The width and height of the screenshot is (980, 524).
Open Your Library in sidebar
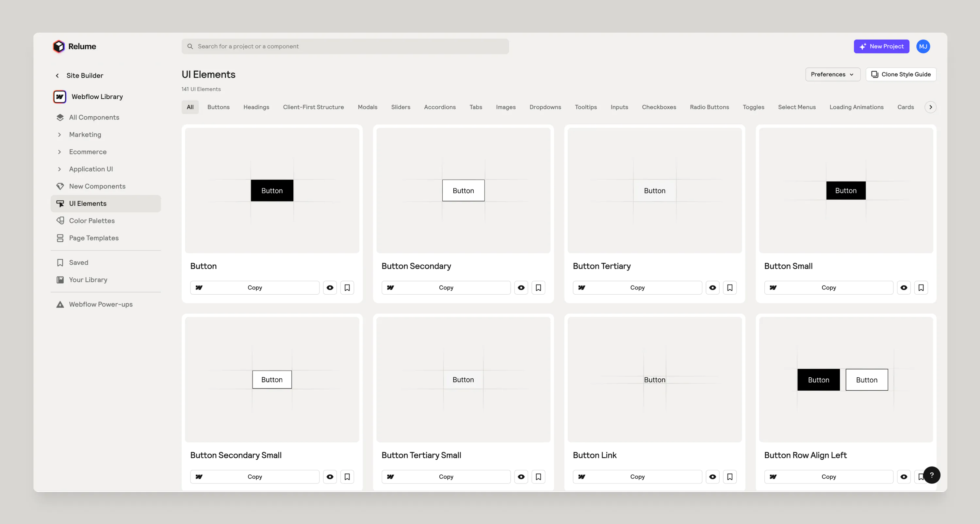[x=88, y=280]
